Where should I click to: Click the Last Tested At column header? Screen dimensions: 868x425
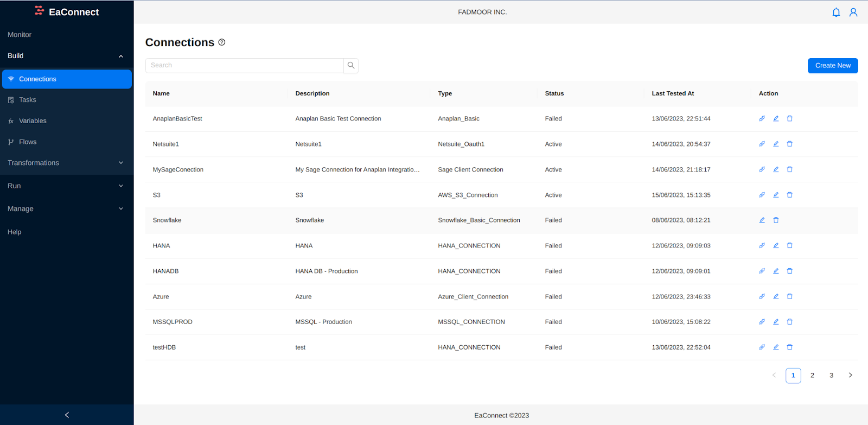tap(673, 93)
